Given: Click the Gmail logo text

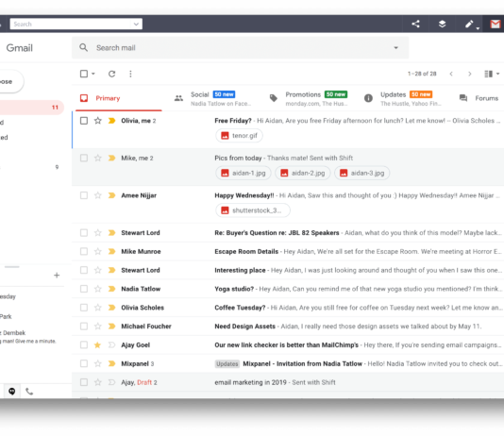Looking at the screenshot, I should 19,48.
